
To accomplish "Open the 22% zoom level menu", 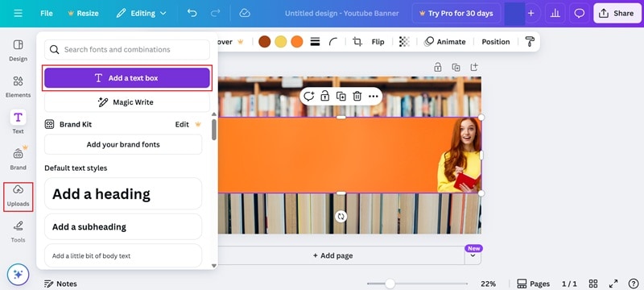I will 489,284.
